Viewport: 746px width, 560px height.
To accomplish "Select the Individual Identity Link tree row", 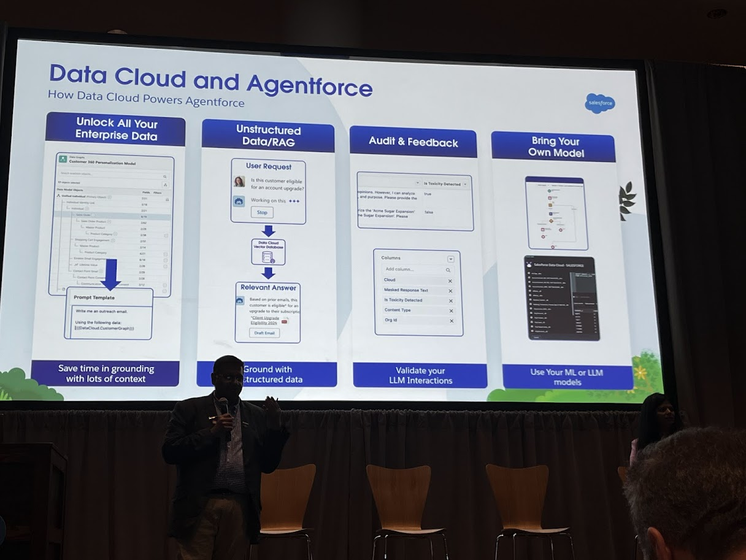I will [112, 203].
